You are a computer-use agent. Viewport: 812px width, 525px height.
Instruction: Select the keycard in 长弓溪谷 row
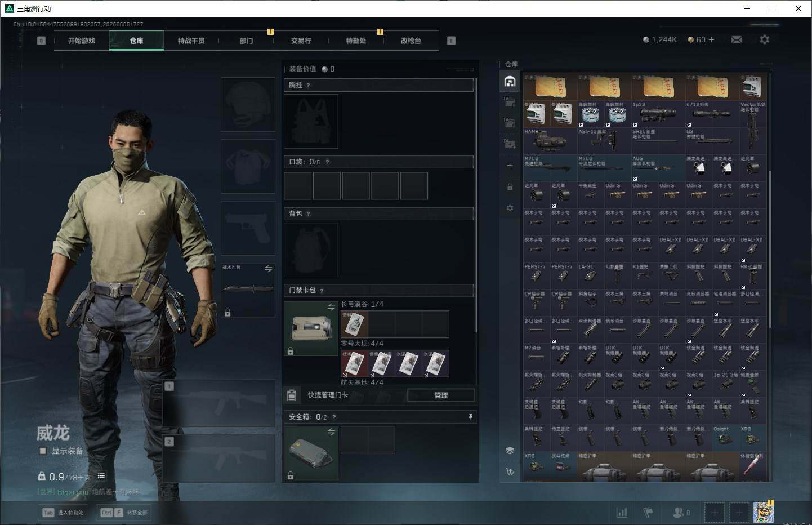(x=354, y=324)
